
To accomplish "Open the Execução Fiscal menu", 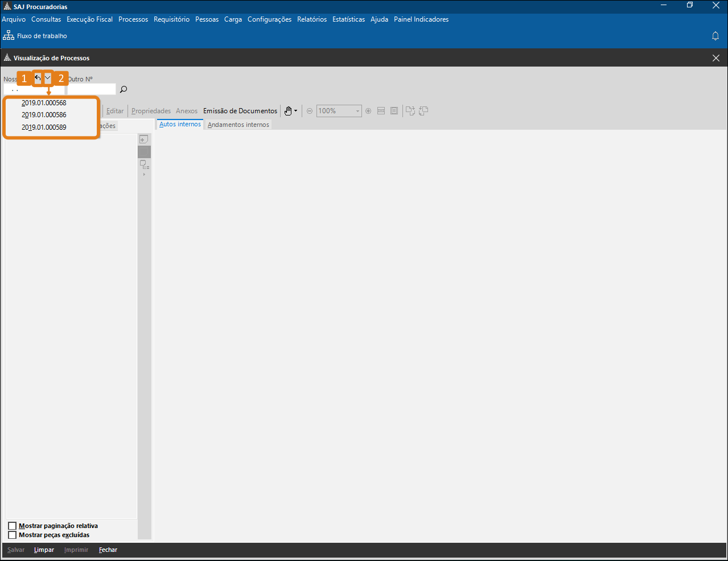I will coord(89,19).
